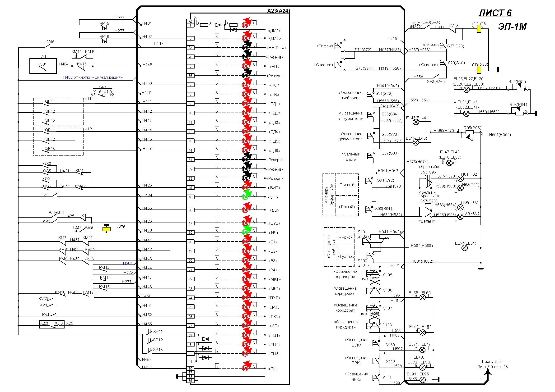Click the black LED symbol beside «НН-ПЧФ»
The height and width of the screenshot is (392, 555).
pyautogui.click(x=245, y=47)
